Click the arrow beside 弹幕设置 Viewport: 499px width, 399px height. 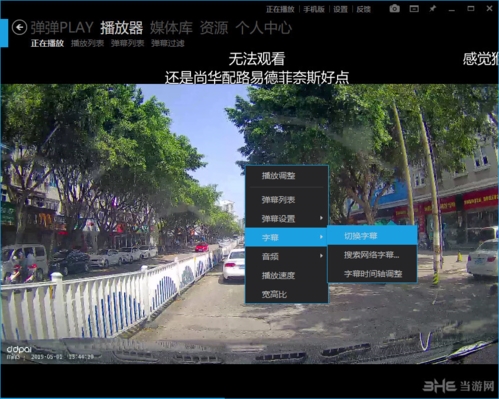pyautogui.click(x=321, y=218)
